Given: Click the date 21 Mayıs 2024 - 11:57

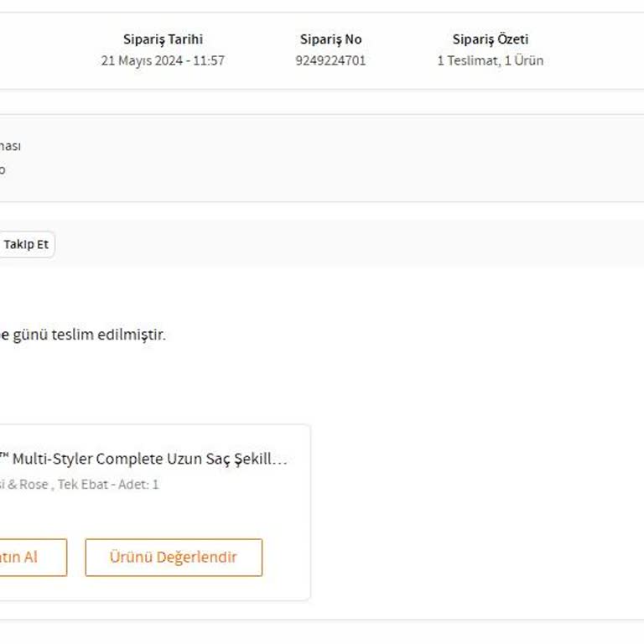Looking at the screenshot, I should point(163,60).
